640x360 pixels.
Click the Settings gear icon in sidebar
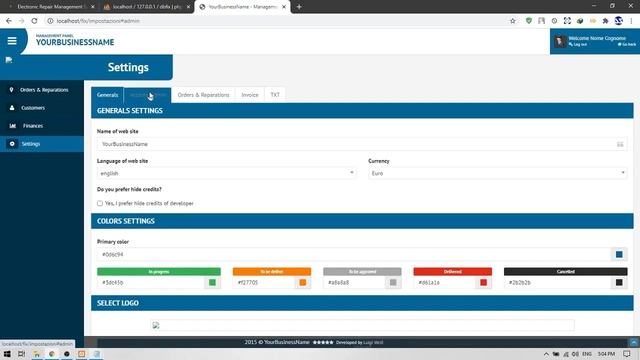pos(12,144)
